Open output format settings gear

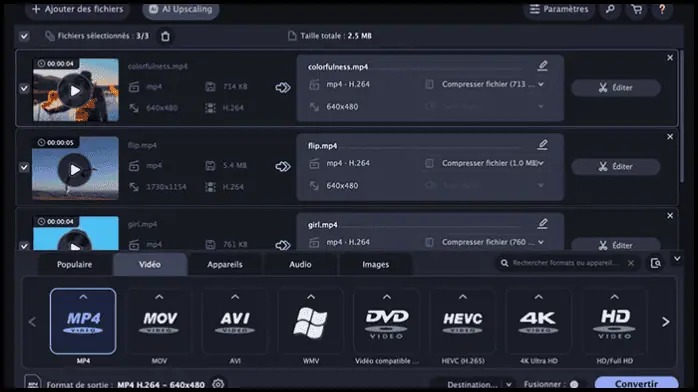(218, 384)
